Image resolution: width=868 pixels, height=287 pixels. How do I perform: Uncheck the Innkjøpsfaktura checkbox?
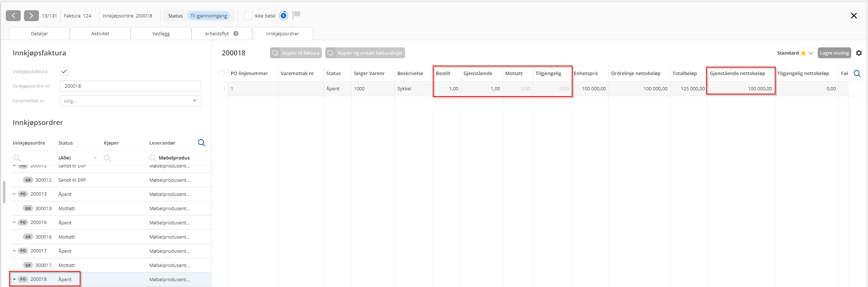click(64, 71)
